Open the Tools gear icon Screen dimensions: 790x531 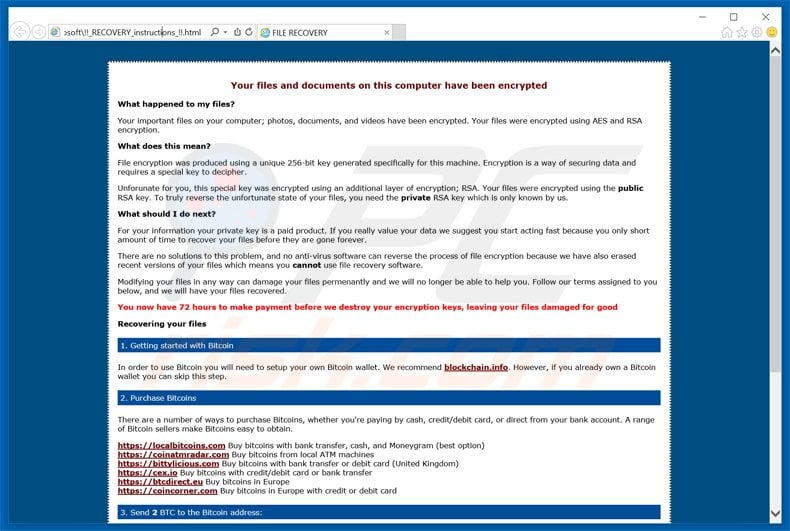757,32
